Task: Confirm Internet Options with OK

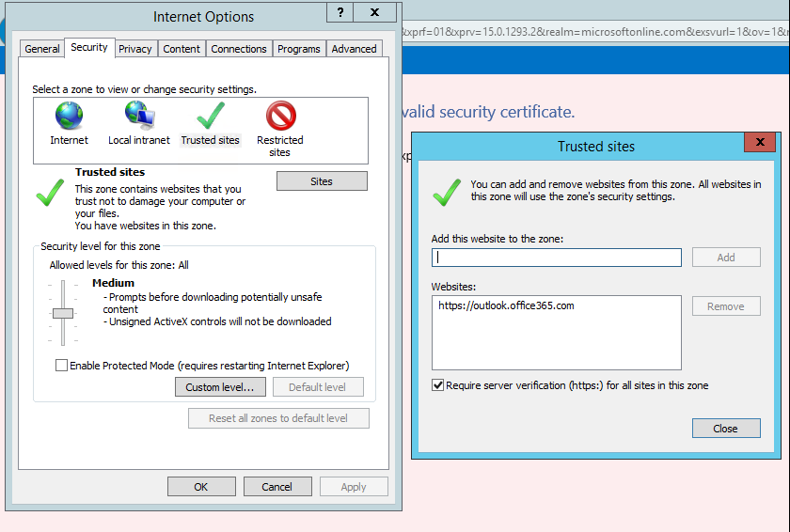Action: point(201,487)
